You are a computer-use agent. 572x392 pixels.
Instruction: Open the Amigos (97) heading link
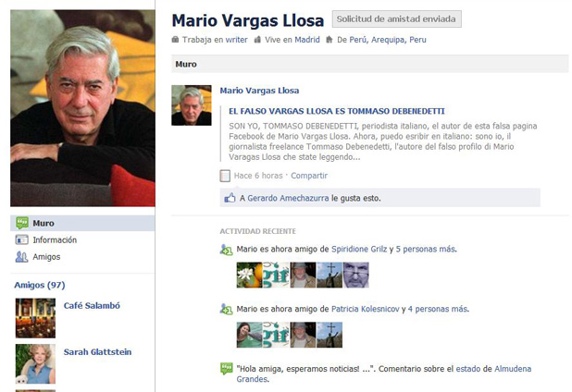(40, 285)
